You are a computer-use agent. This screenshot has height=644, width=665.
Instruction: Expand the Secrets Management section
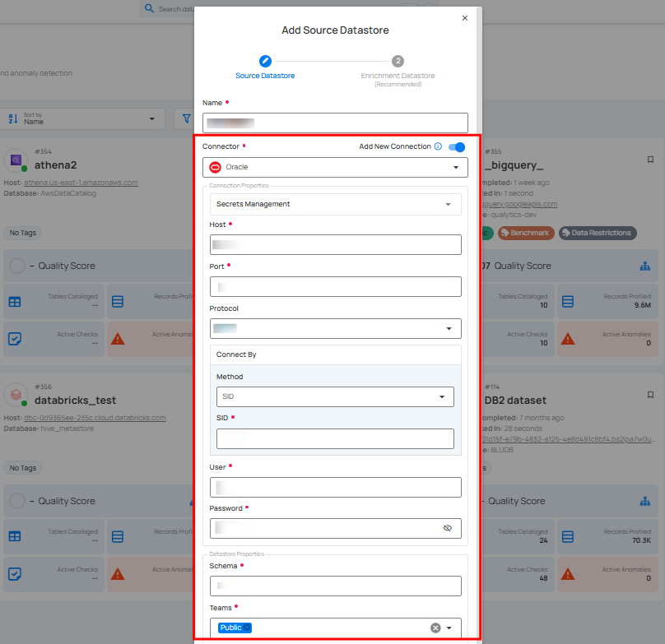(335, 204)
